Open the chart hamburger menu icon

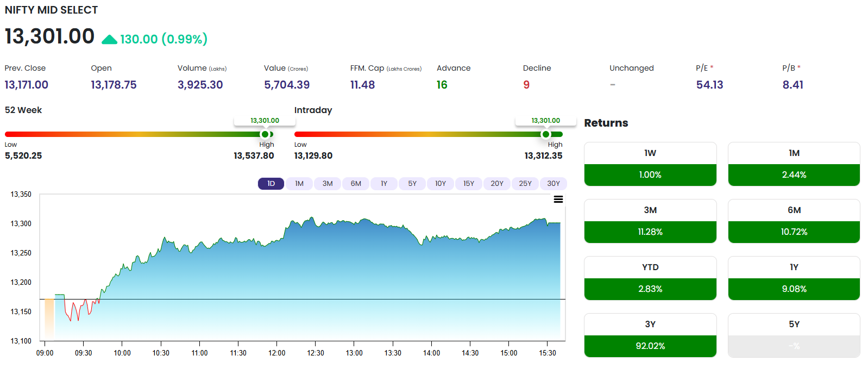(558, 199)
